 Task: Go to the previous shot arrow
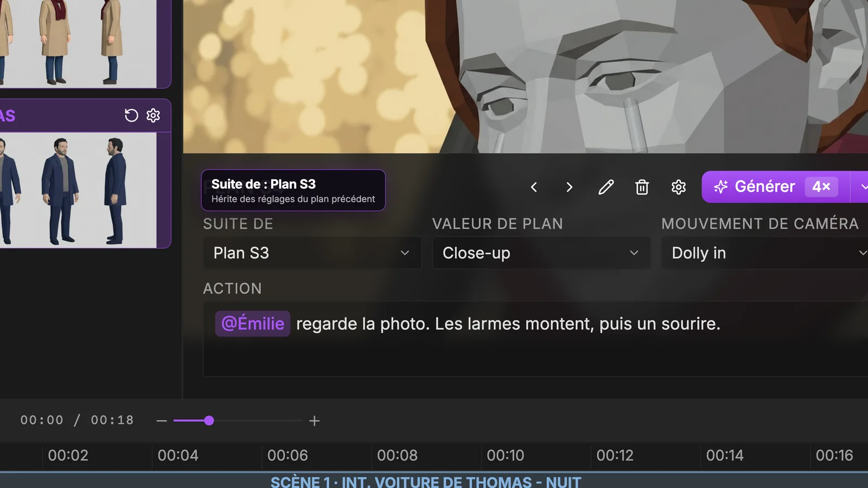coord(534,187)
